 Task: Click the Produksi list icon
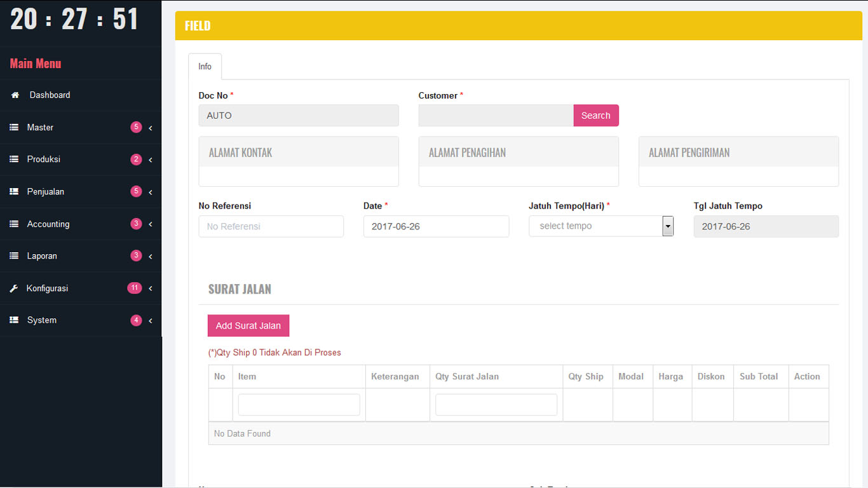(x=14, y=159)
